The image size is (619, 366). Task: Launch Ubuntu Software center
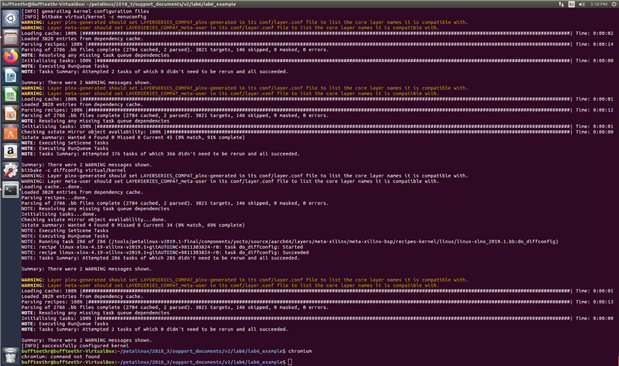tap(11, 132)
